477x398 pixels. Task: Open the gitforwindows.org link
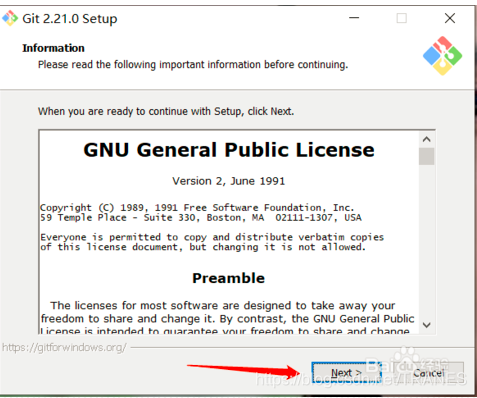point(64,347)
